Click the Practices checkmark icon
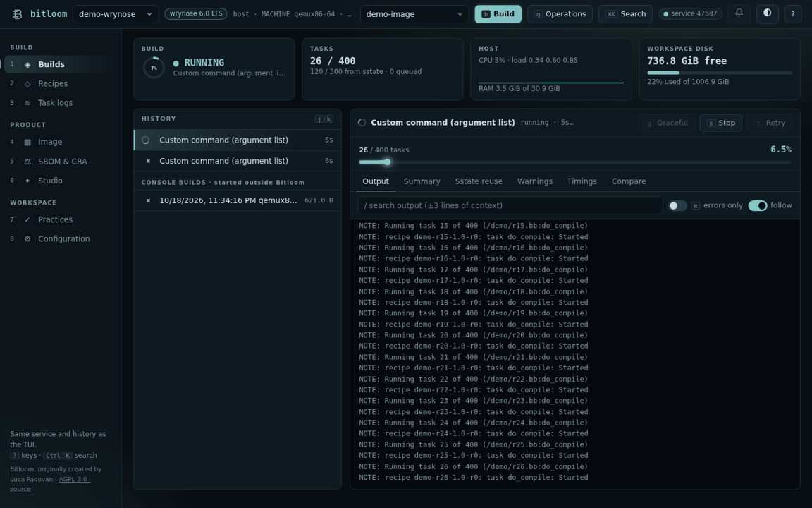The image size is (812, 508). click(x=27, y=219)
